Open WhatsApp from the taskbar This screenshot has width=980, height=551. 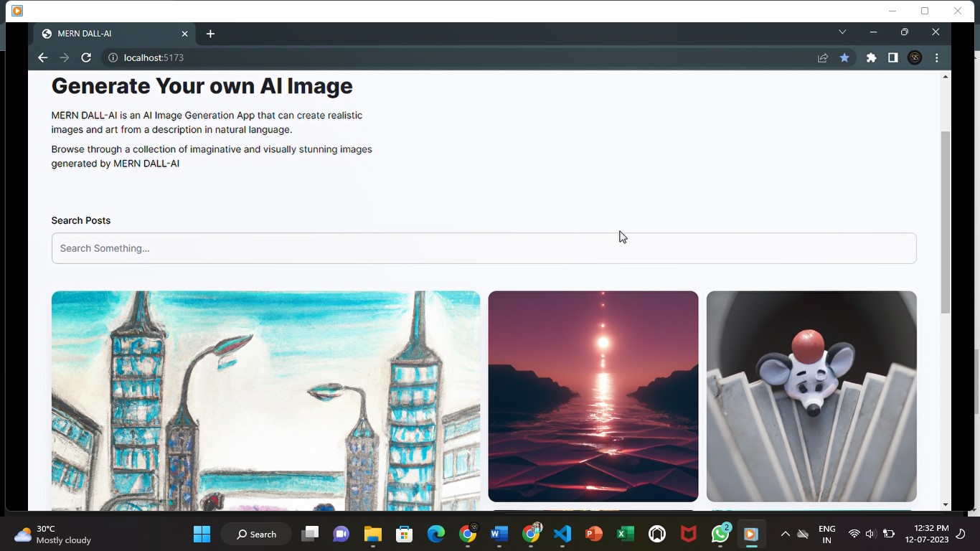(720, 534)
